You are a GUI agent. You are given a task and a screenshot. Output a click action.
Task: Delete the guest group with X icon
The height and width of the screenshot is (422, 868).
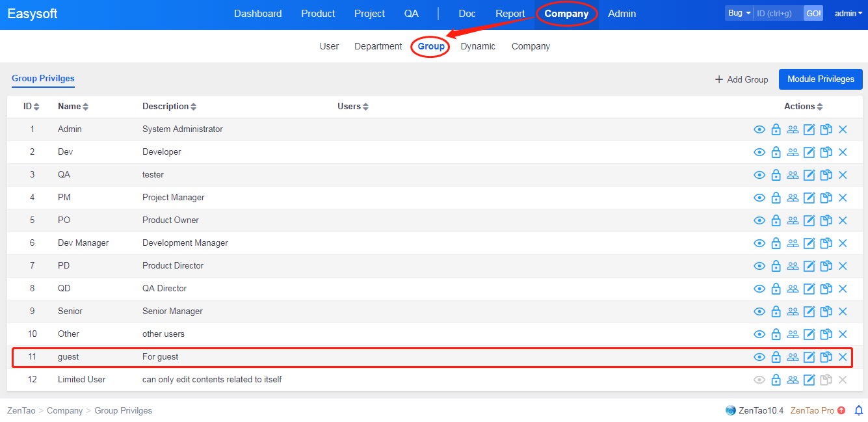click(843, 357)
